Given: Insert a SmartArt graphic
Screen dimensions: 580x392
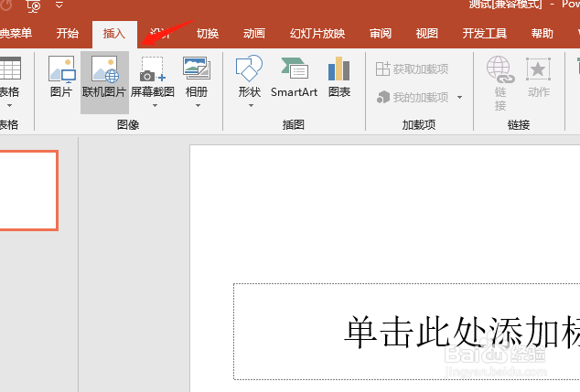Looking at the screenshot, I should [294, 77].
